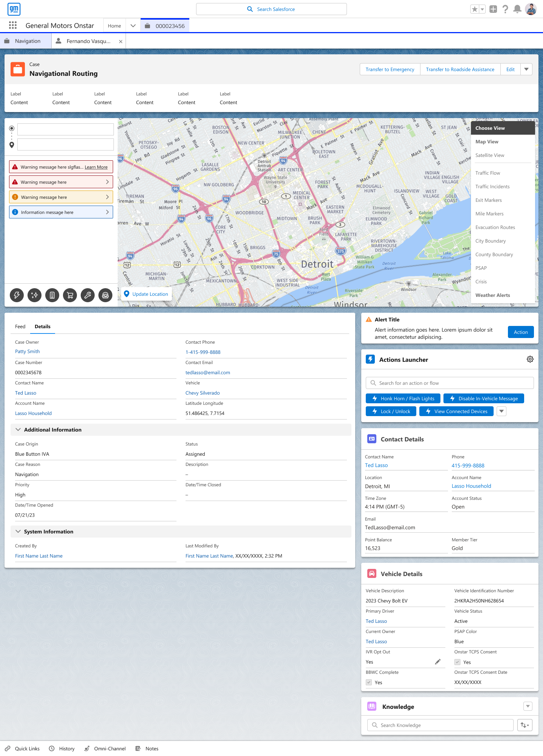Screen dimensions: 543x756
Task: Click Honk Horn / Flash Lights action
Action: (x=403, y=398)
